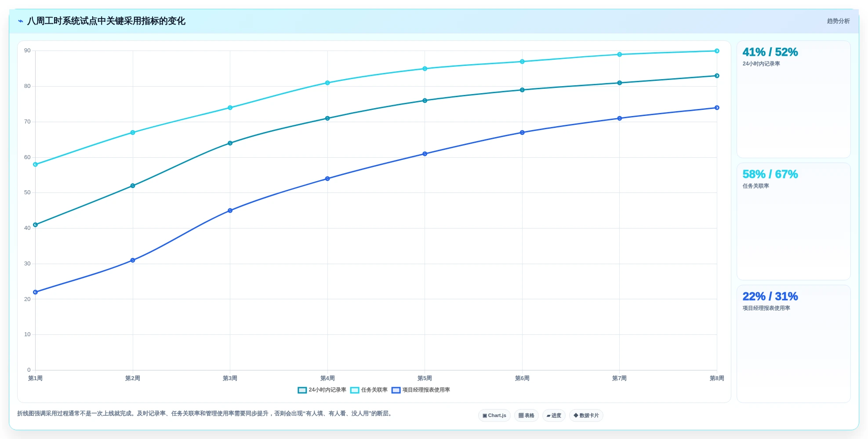868x439 pixels.
Task: Click the 第2周 x-axis label
Action: pyautogui.click(x=133, y=378)
